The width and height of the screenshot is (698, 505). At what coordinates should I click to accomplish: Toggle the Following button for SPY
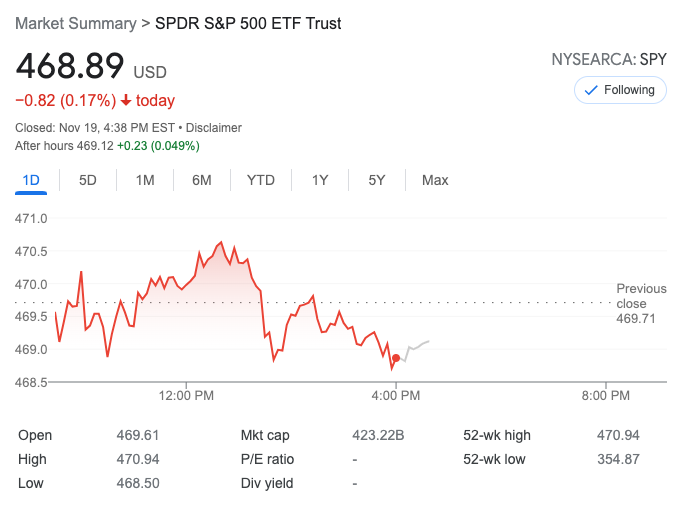point(620,90)
